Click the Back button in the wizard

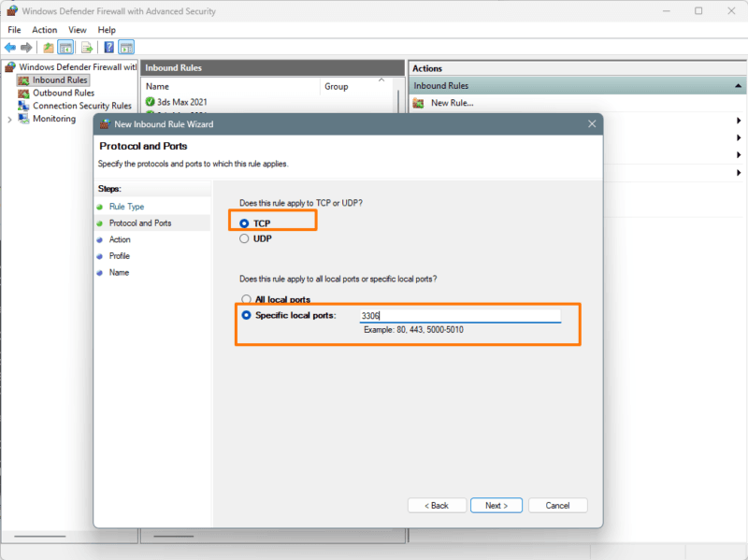click(x=437, y=506)
